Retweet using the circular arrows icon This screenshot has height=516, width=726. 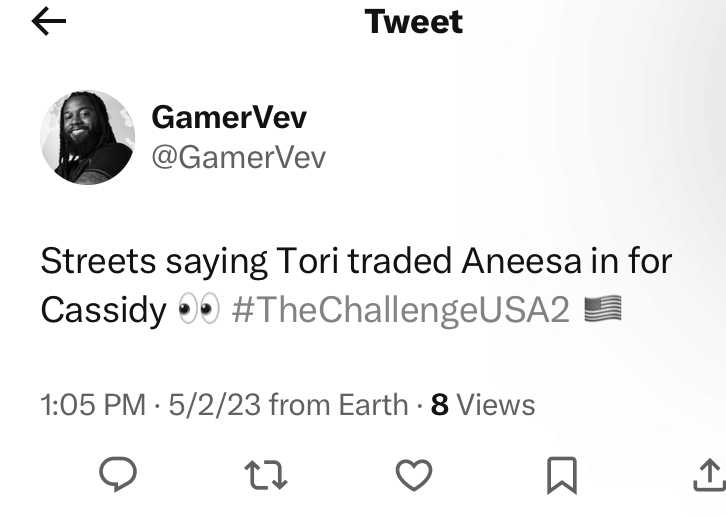point(266,475)
